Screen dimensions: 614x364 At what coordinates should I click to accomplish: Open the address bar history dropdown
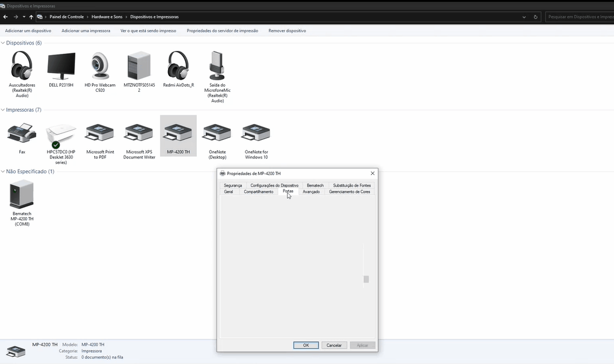tap(524, 17)
